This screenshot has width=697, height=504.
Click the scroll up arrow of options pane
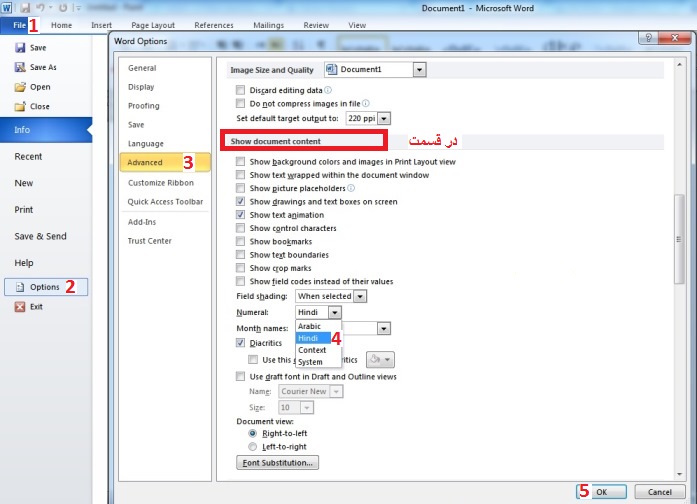tap(679, 64)
